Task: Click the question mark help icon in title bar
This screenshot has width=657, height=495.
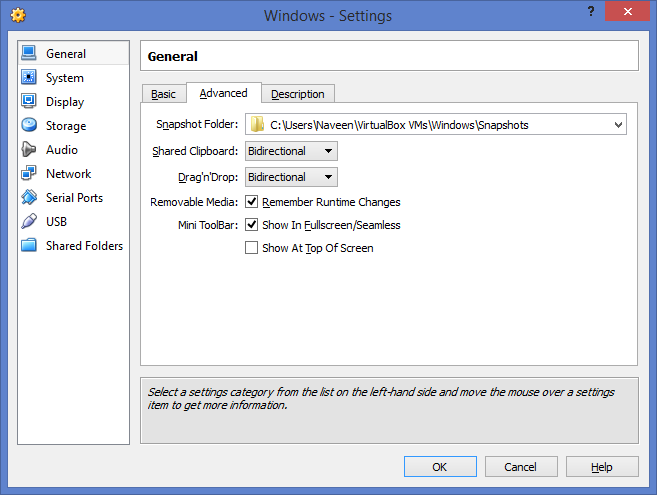Action: tap(591, 11)
